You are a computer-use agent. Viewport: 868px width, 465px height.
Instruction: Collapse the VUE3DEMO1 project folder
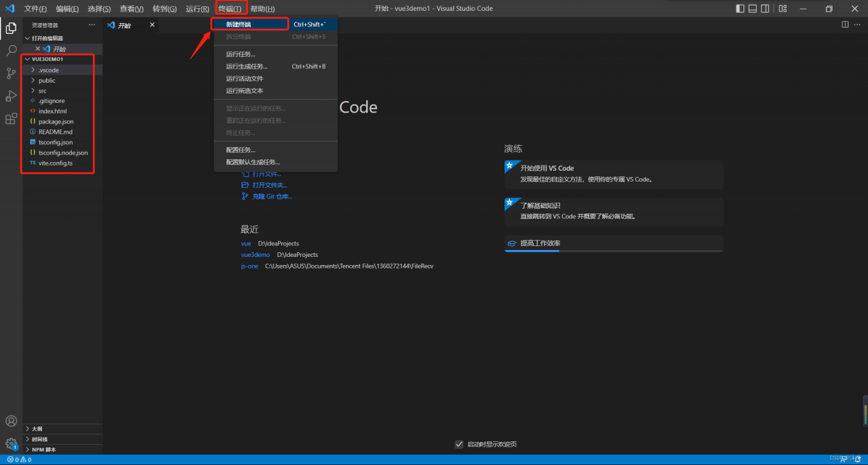[62, 59]
